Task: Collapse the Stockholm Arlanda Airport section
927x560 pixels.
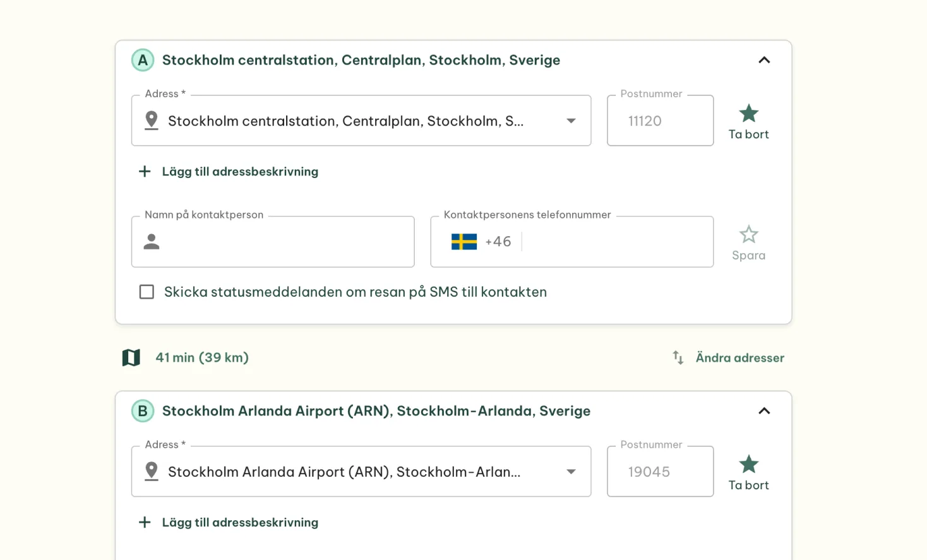Action: tap(764, 411)
